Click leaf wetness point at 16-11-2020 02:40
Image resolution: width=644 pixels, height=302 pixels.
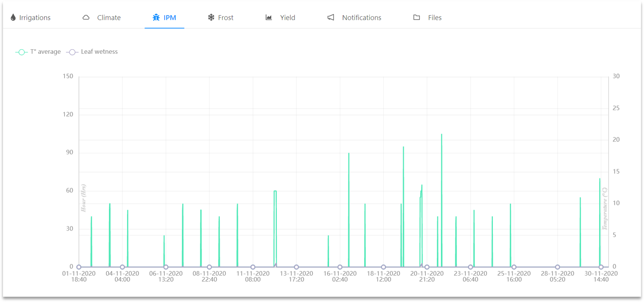[x=340, y=267]
